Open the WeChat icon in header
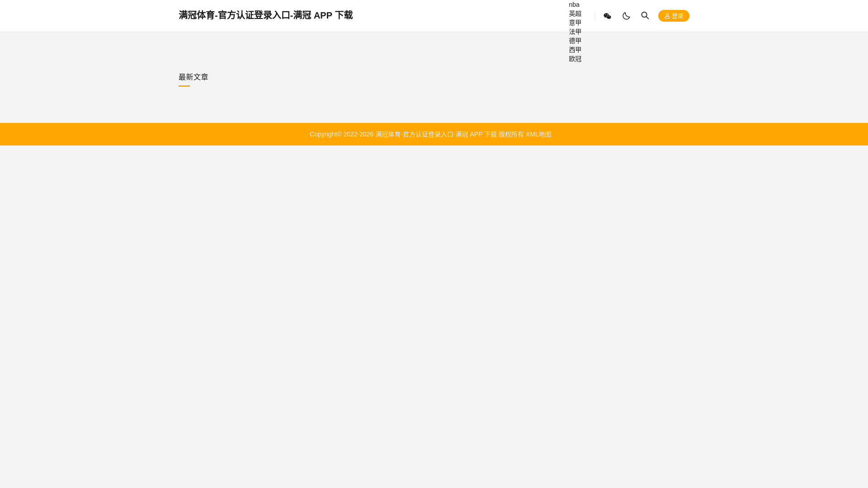The image size is (868, 488). [x=607, y=16]
